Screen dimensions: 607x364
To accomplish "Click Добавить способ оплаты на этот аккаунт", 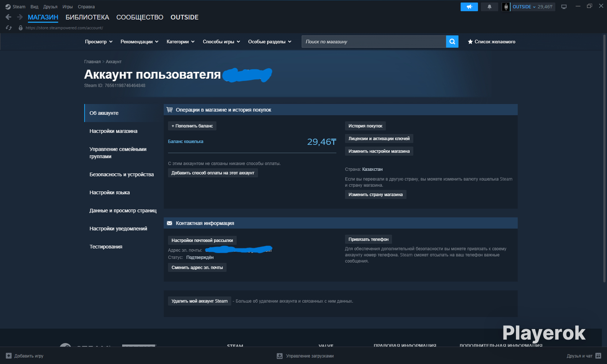I will (x=213, y=173).
